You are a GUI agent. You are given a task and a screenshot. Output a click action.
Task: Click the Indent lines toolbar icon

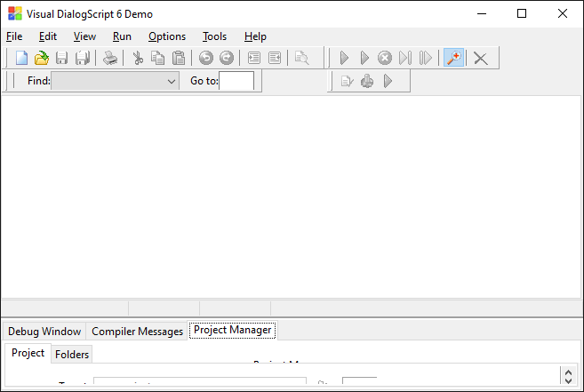(254, 58)
